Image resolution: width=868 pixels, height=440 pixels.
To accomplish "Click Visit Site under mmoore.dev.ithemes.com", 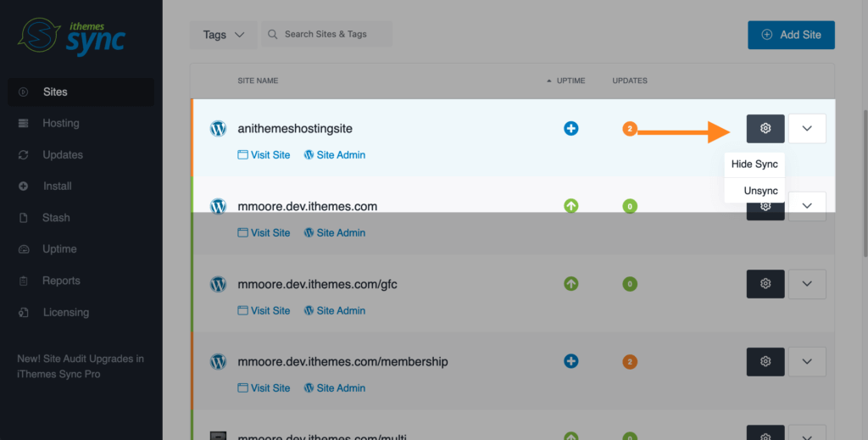I will pos(264,233).
